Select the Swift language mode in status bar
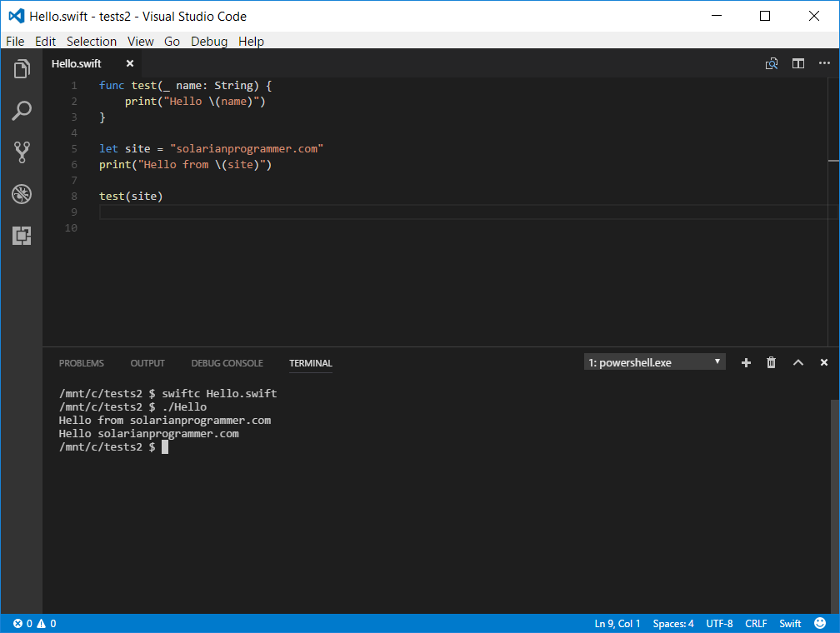 point(790,623)
